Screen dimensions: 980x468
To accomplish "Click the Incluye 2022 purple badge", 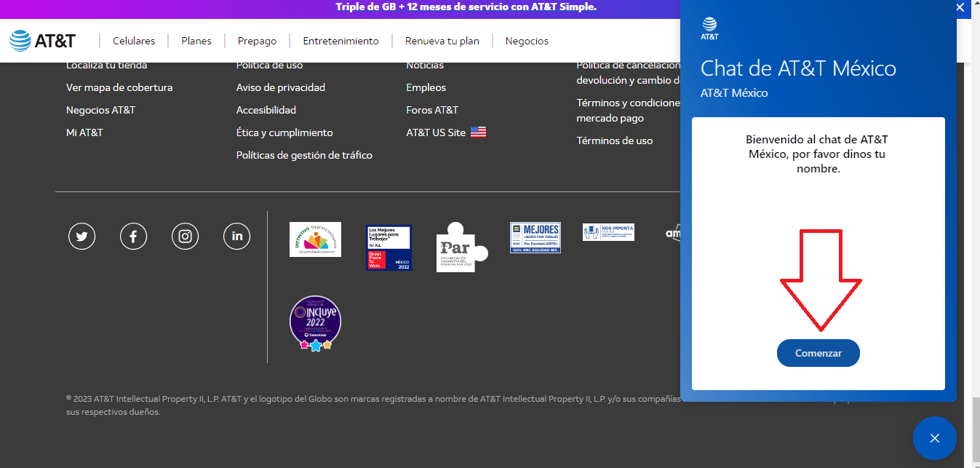I will click(315, 324).
